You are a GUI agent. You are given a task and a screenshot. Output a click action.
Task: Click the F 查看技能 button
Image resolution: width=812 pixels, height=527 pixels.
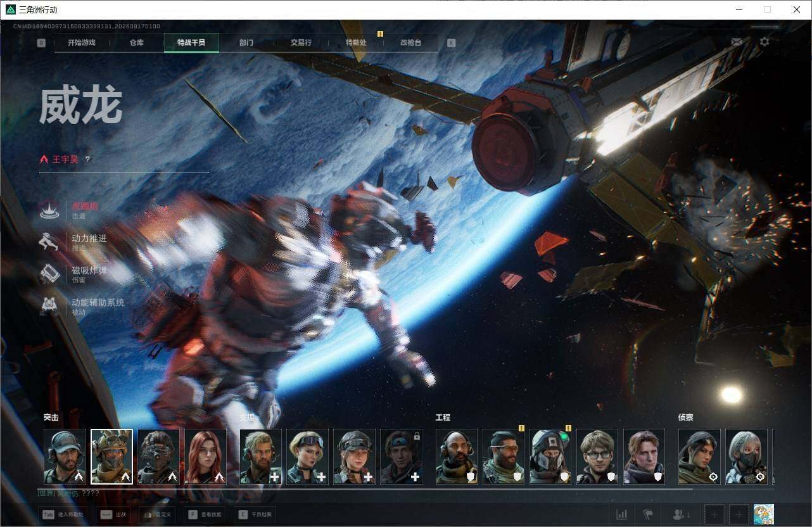[x=206, y=515]
